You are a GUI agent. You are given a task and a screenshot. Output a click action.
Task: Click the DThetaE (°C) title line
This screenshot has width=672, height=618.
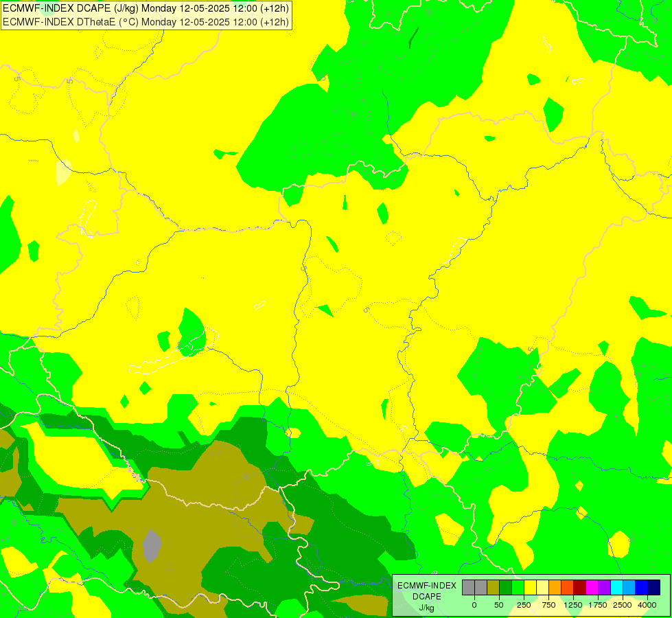coord(146,22)
